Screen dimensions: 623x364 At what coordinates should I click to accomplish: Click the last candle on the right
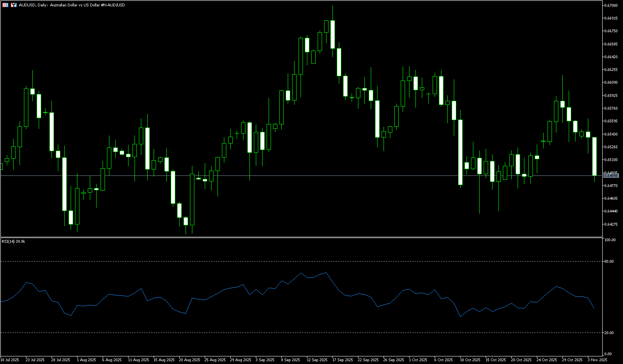(x=594, y=156)
